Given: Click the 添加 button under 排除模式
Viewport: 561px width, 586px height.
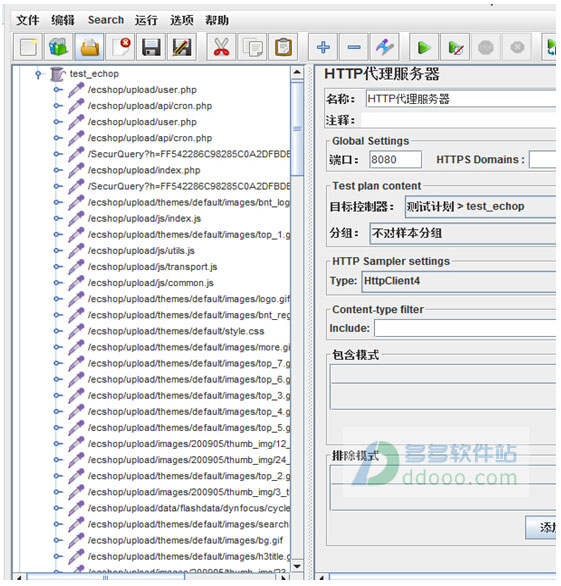Looking at the screenshot, I should coord(540,527).
